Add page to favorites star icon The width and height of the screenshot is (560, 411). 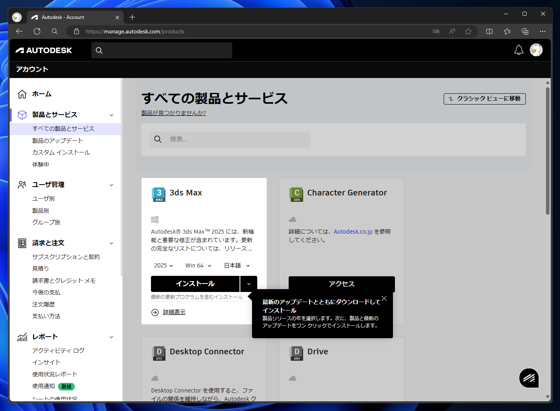click(x=468, y=31)
